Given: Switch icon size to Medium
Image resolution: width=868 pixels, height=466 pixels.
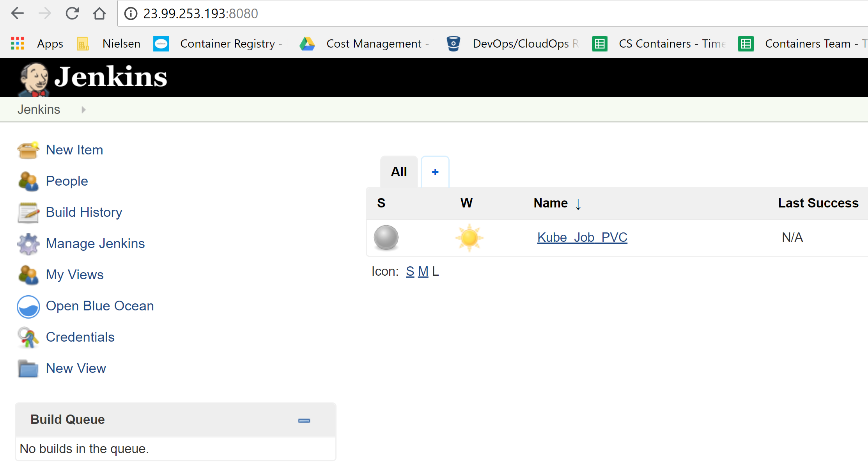Looking at the screenshot, I should pos(423,271).
